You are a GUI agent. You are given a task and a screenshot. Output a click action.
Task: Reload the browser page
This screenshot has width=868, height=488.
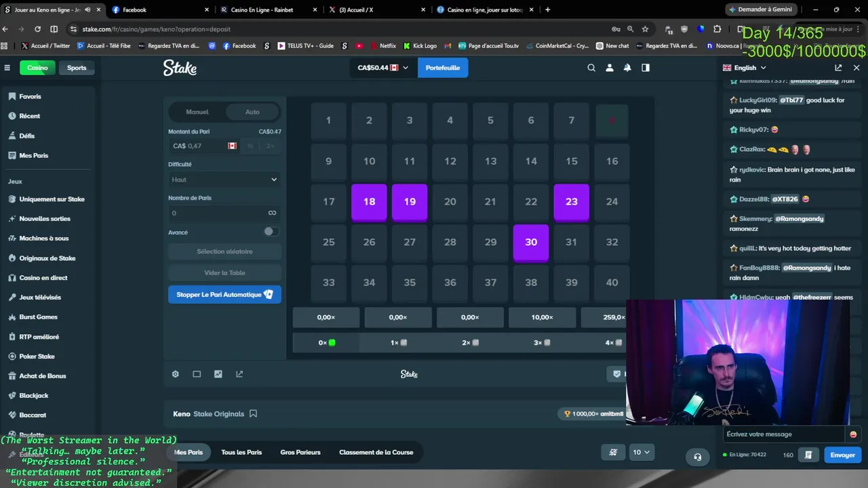point(37,29)
